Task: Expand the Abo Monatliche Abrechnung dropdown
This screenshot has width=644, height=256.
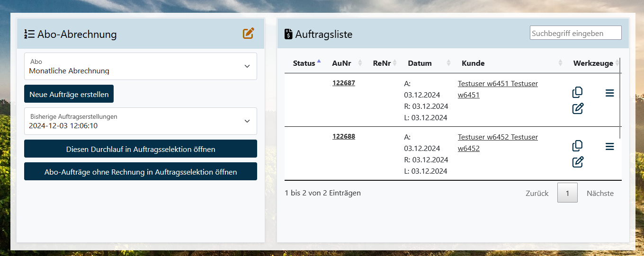Action: (x=141, y=66)
